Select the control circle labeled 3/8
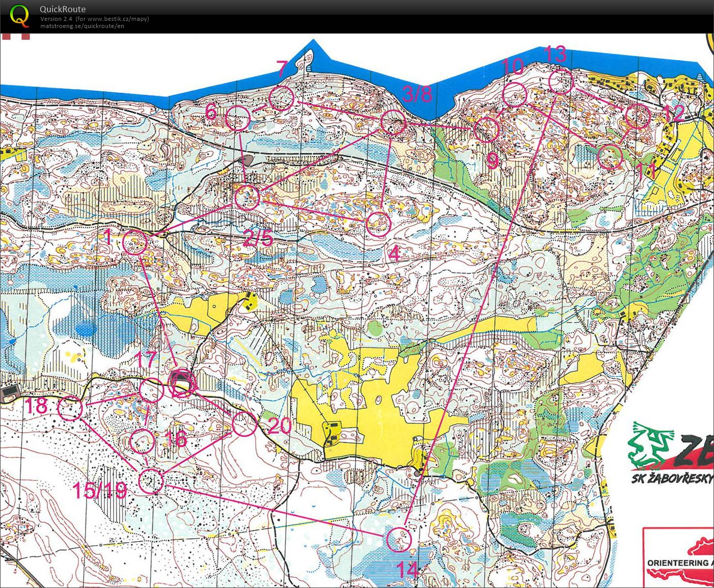The height and width of the screenshot is (588, 714). point(394,122)
